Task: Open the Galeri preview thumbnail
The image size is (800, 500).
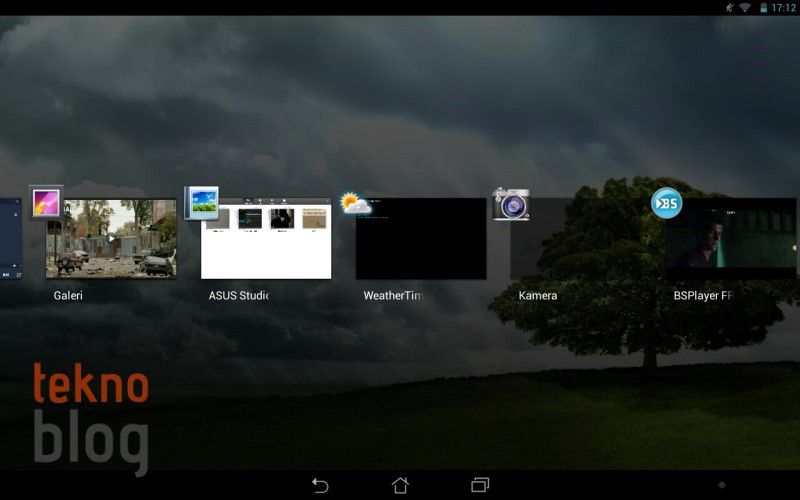Action: tap(111, 238)
